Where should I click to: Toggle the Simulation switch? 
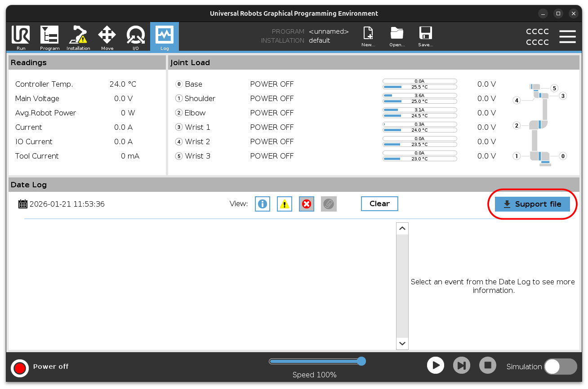pos(561,367)
